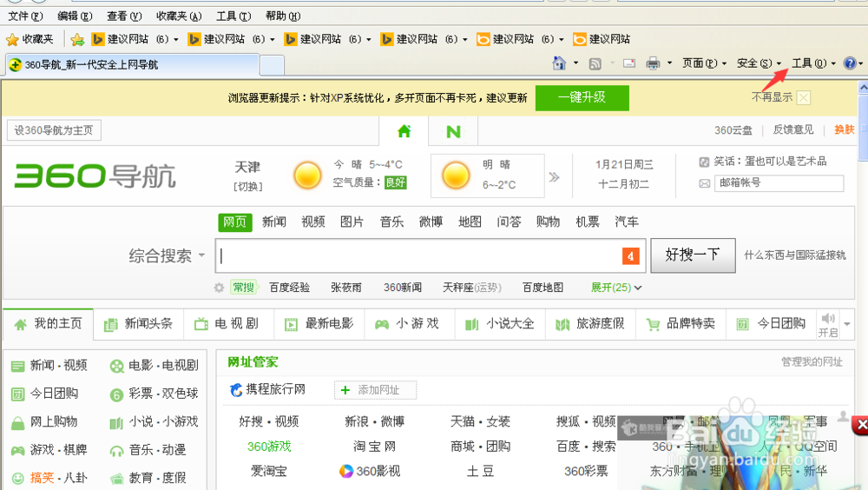Click the 一键升级 upgrade button
The width and height of the screenshot is (868, 490).
tap(582, 97)
